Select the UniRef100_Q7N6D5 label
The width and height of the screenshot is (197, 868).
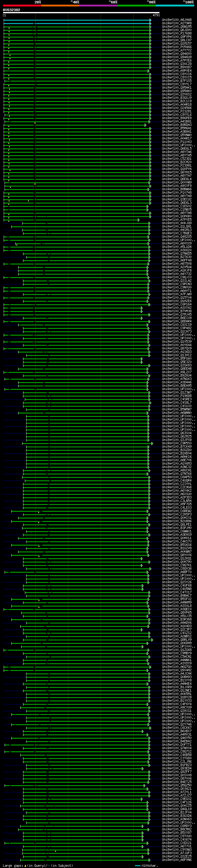click(x=177, y=254)
